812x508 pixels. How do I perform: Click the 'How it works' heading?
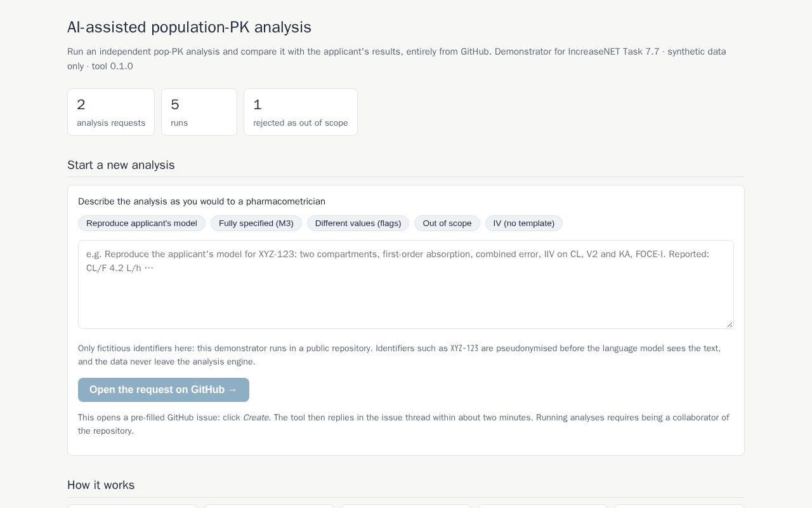pos(101,485)
